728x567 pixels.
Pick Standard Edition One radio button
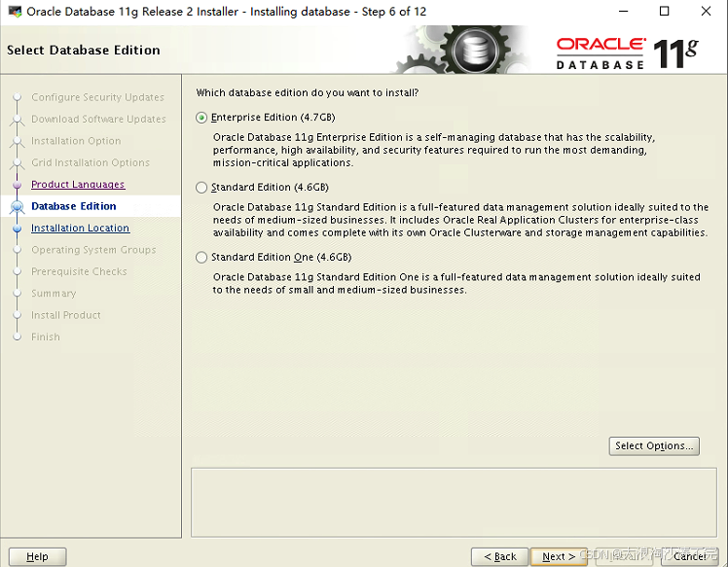coord(201,258)
